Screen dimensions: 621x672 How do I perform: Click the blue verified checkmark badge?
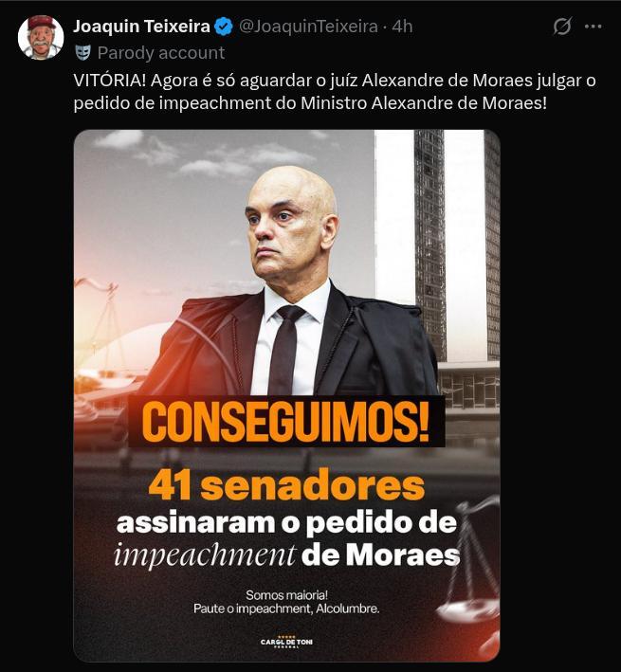[224, 27]
